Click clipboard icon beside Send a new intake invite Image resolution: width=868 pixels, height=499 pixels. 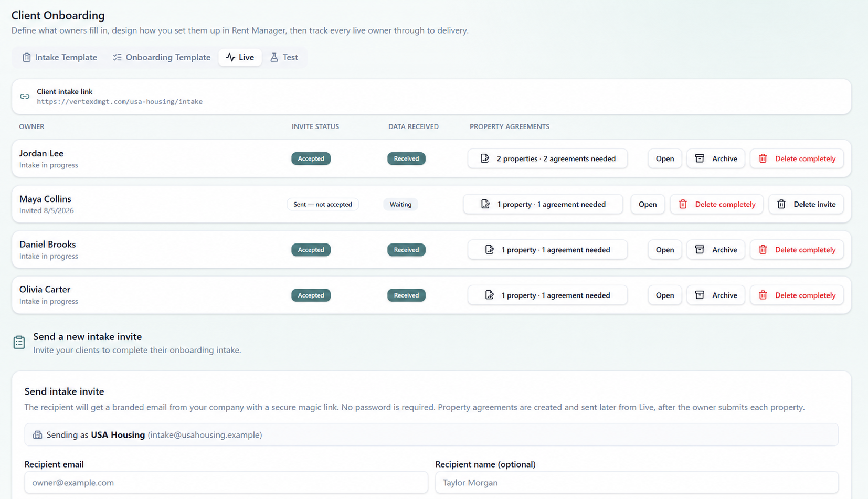[19, 342]
